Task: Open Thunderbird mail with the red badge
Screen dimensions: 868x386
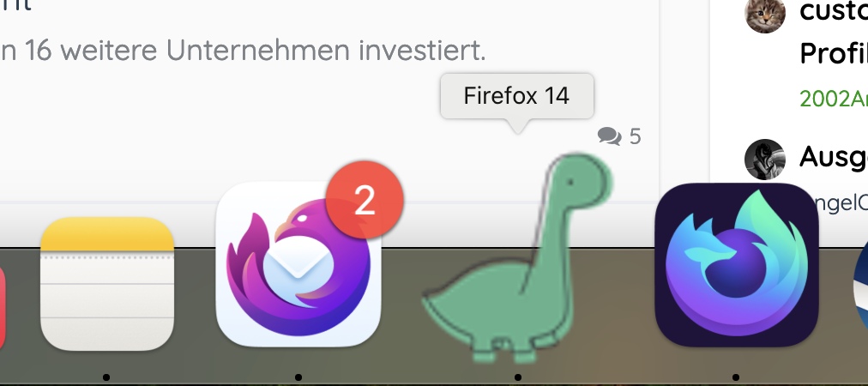Action: (x=299, y=265)
